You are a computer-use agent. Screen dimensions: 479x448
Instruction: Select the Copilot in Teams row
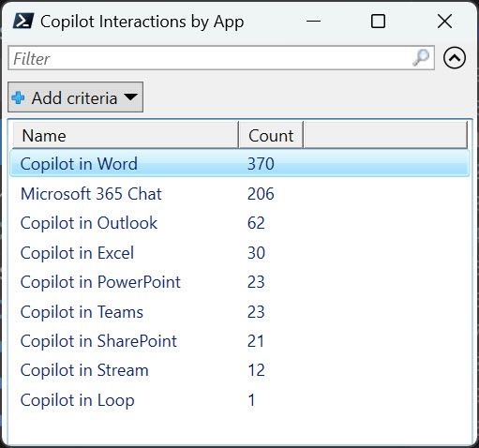click(x=240, y=312)
